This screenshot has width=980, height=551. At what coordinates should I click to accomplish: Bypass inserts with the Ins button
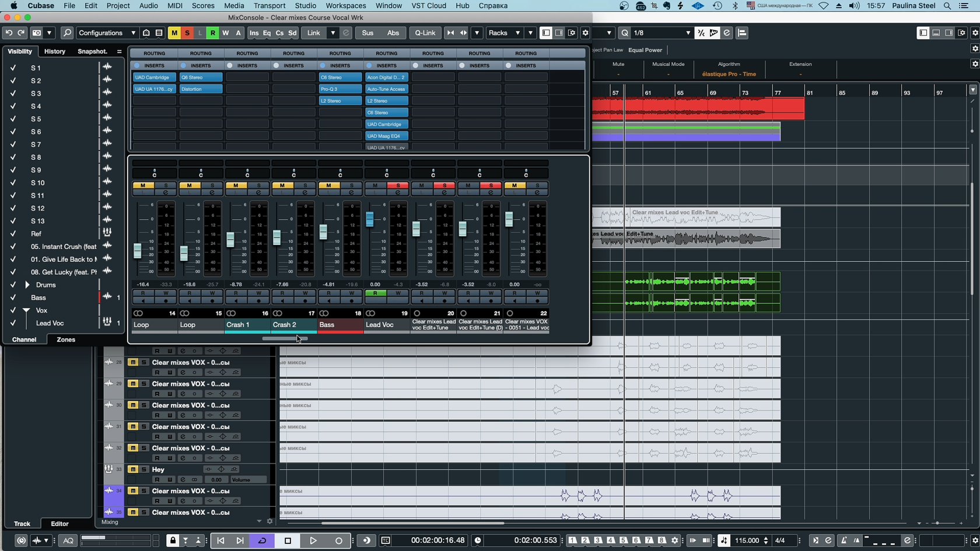254,33
